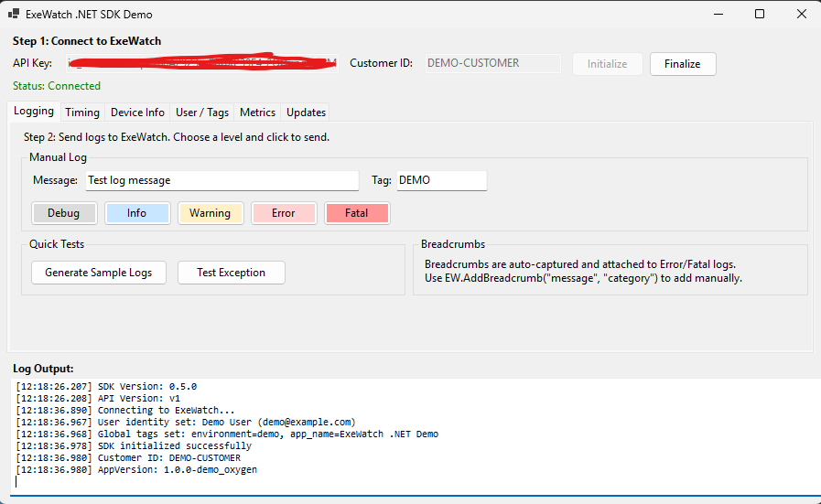Click the EW.AddBreadcrumb usage hint text

pyautogui.click(x=583, y=278)
